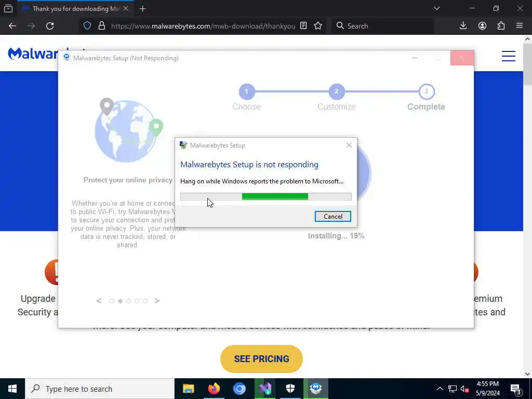Open the Firefox View icon
This screenshot has height=399, width=532.
(x=8, y=8)
